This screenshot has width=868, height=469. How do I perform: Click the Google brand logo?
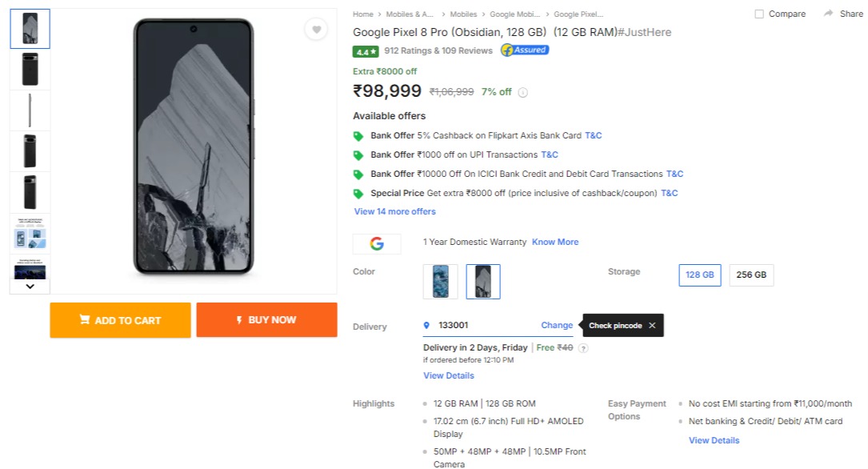(377, 243)
